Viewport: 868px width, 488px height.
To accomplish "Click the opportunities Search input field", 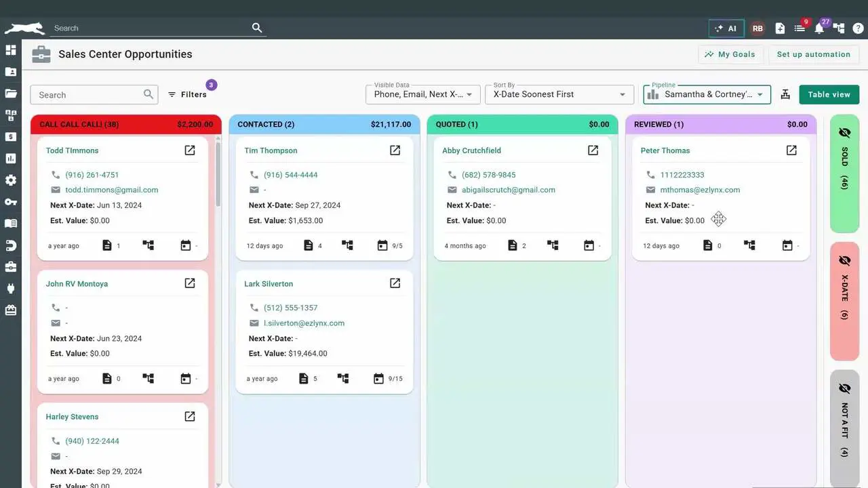I will pos(87,95).
